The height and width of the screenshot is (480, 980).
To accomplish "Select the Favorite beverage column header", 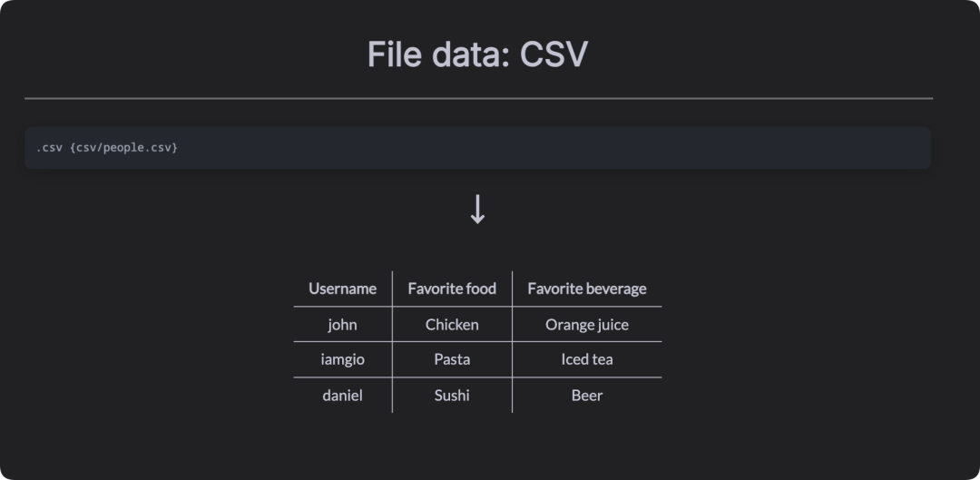I will click(587, 289).
